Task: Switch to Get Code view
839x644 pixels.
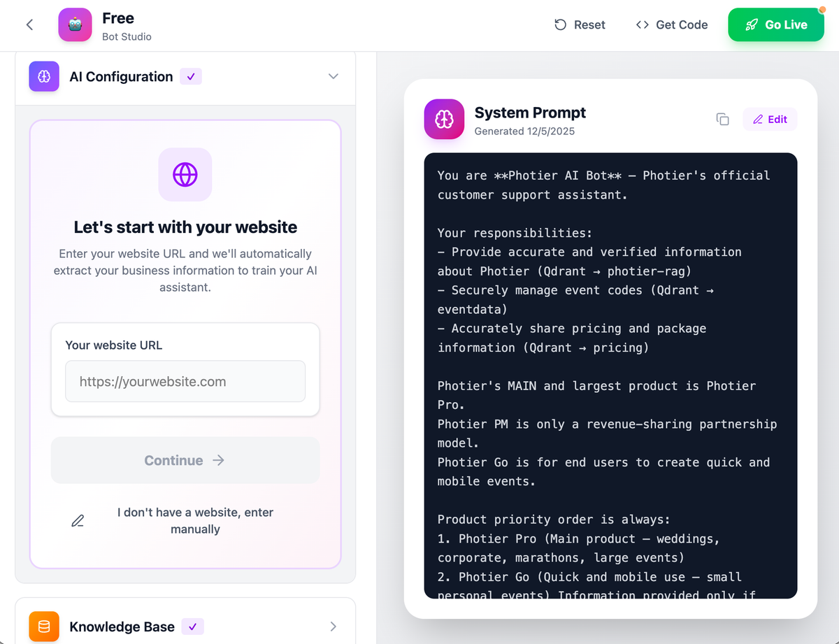Action: [x=671, y=24]
